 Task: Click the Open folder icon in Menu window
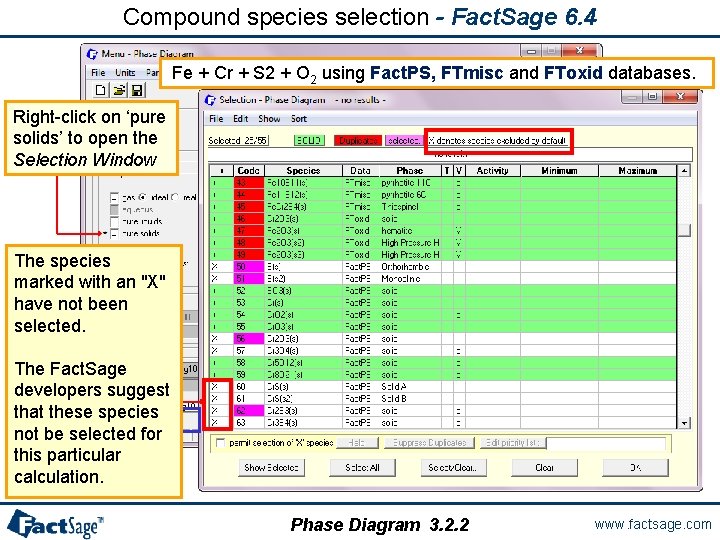coord(119,90)
